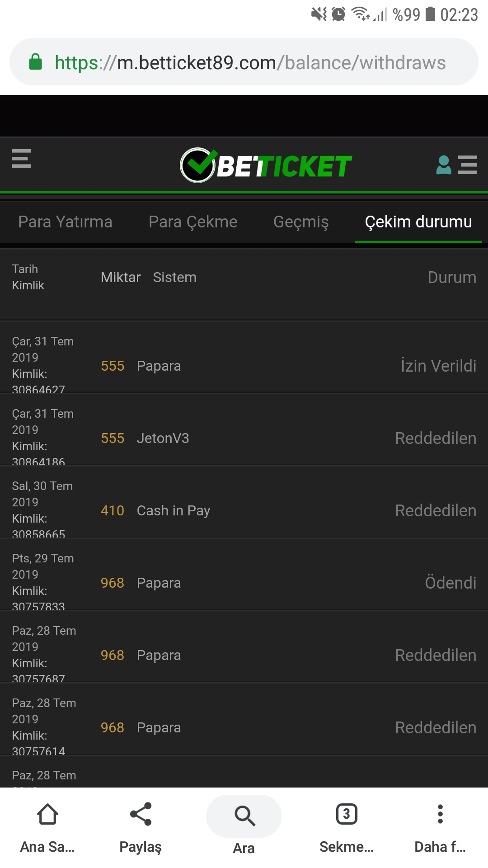Open the Daha fazla three-dot menu
The width and height of the screenshot is (488, 868).
(x=440, y=827)
